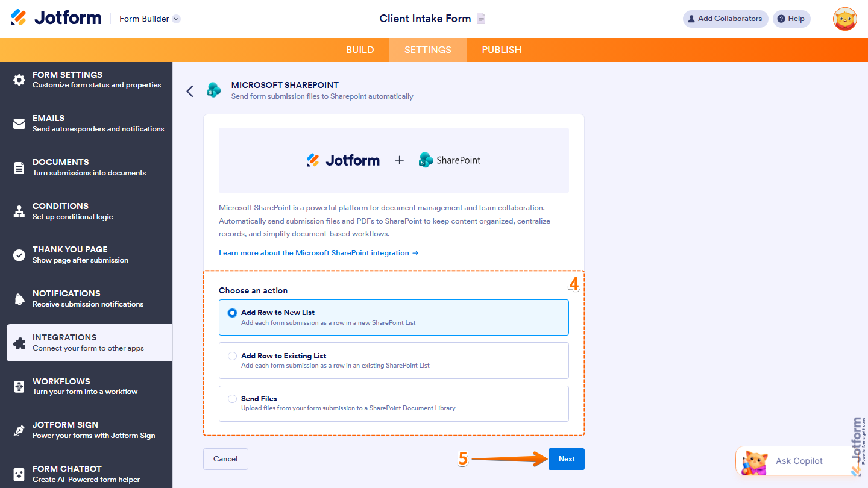868x488 pixels.
Task: Click the Next button
Action: click(x=566, y=458)
